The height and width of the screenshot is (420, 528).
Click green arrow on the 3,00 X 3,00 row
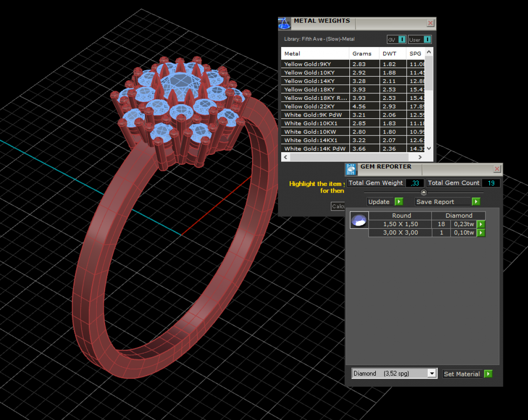(x=481, y=233)
